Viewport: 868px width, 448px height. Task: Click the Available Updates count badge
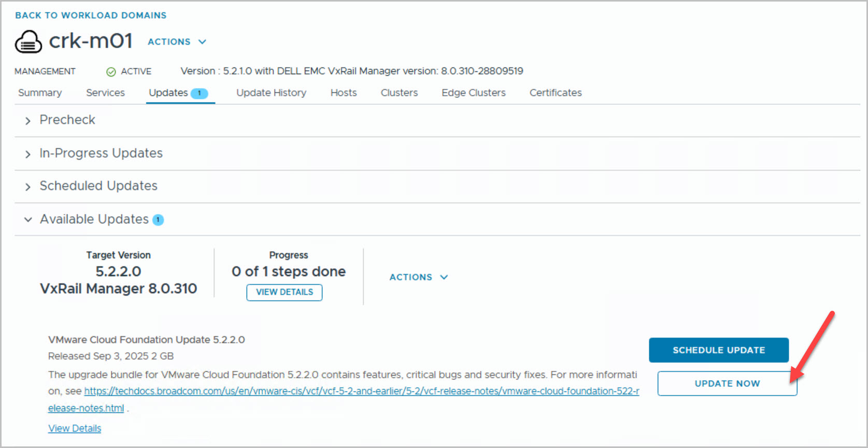(158, 220)
